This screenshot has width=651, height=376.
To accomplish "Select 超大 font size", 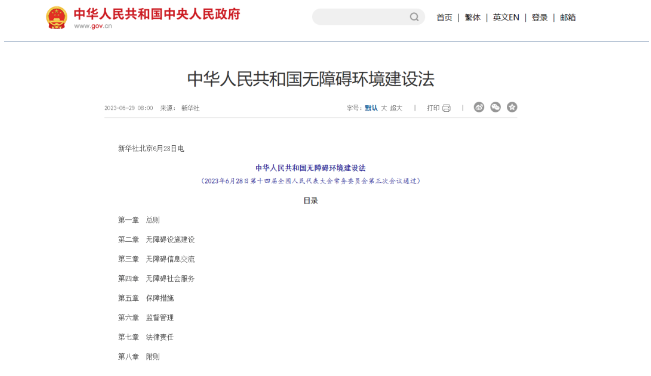I will tap(396, 108).
